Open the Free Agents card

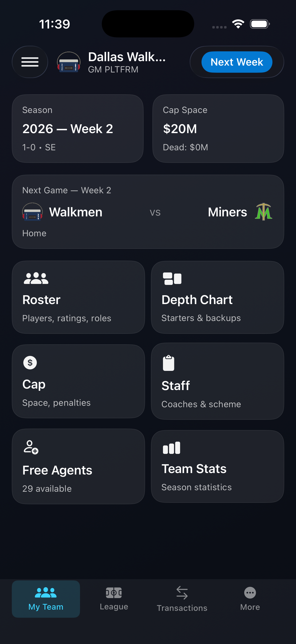[78, 466]
